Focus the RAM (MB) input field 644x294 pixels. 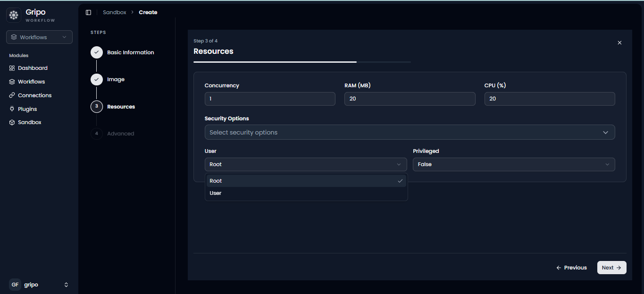[x=410, y=99]
